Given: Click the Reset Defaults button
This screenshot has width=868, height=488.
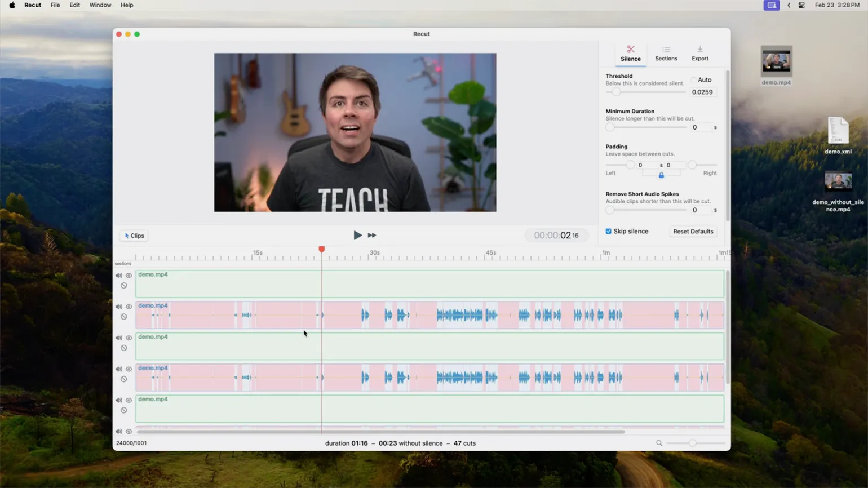Looking at the screenshot, I should 693,232.
